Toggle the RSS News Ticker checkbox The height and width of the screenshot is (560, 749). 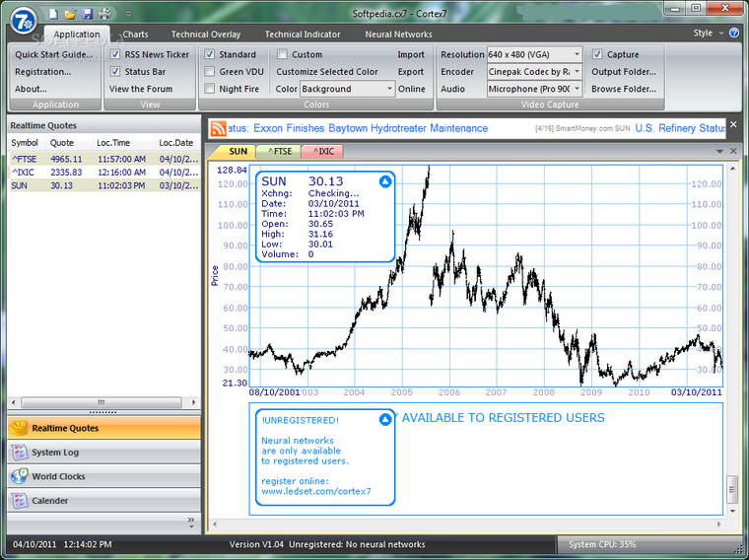(x=115, y=54)
